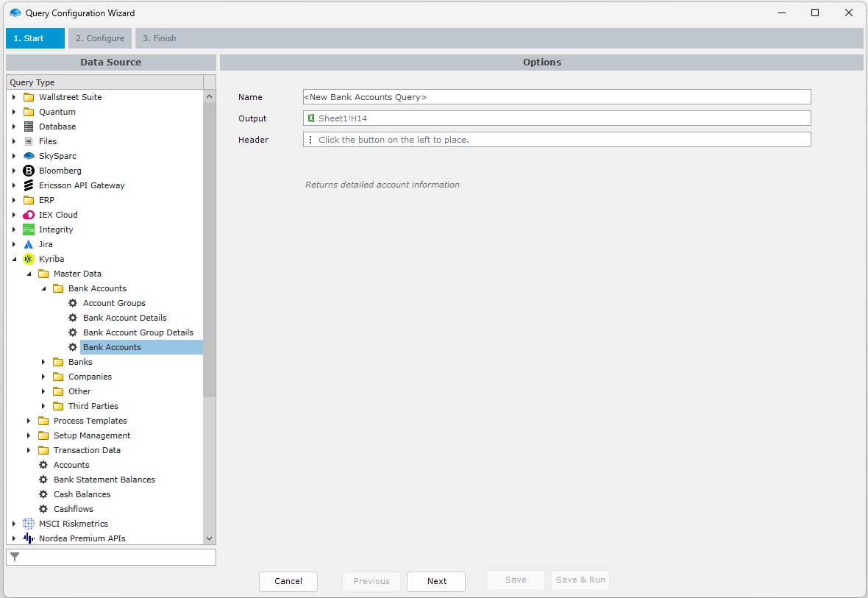Viewport: 868px width, 598px height.
Task: Click the Jira logo icon
Action: pos(29,244)
